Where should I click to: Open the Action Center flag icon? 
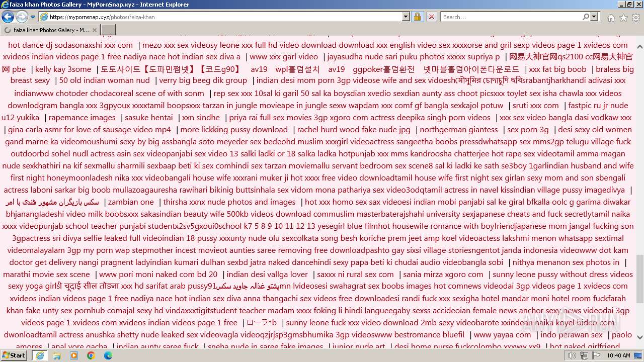pyautogui.click(x=596, y=355)
